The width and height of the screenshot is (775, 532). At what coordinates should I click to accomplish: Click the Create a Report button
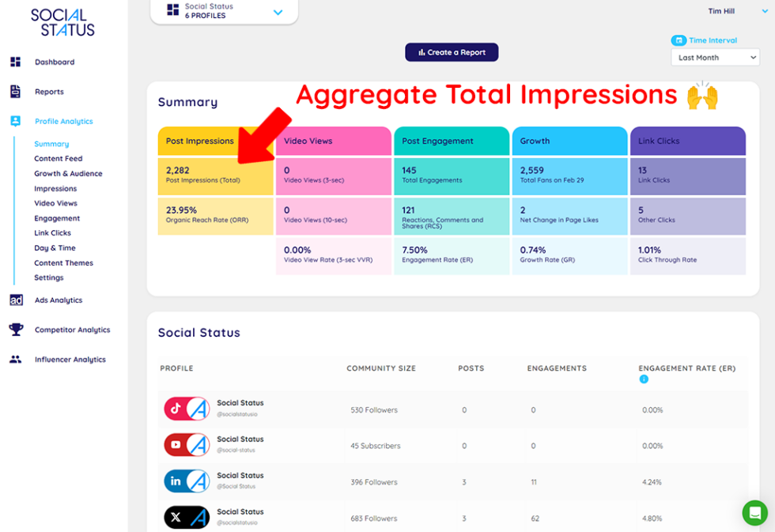pos(452,51)
